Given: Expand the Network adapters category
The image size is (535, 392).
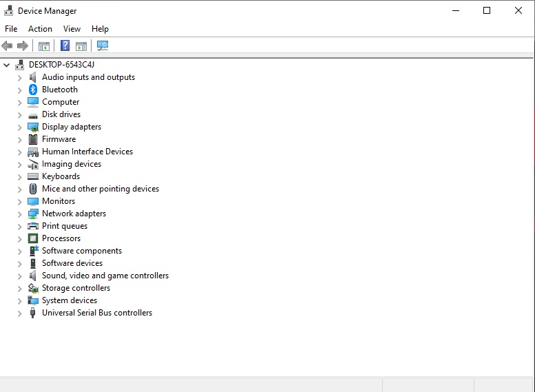Looking at the screenshot, I should tap(20, 214).
